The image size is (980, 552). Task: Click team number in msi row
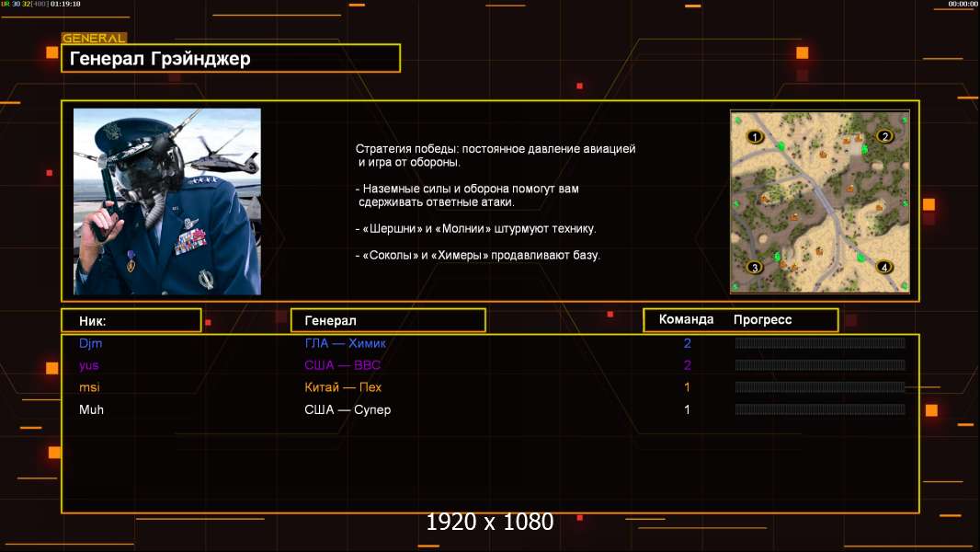pyautogui.click(x=687, y=387)
